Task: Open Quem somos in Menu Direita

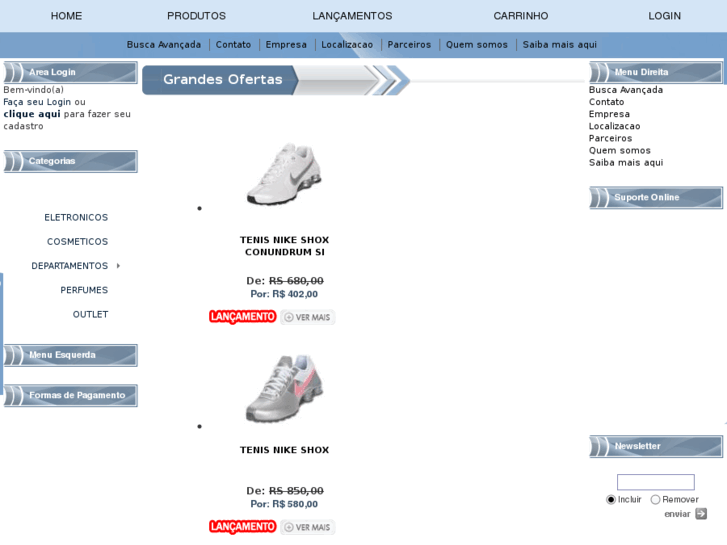Action: point(619,150)
